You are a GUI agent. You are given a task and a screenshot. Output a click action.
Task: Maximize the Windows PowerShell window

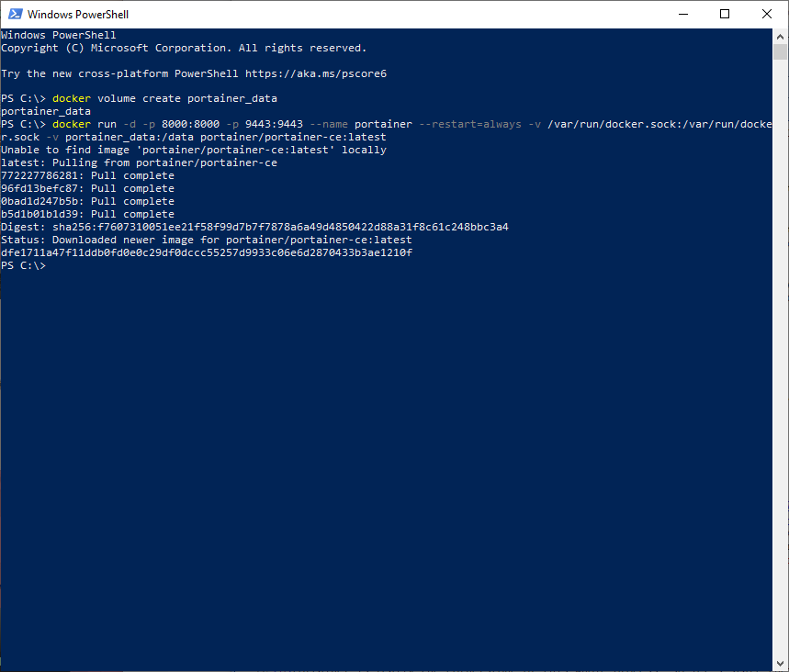pos(725,14)
